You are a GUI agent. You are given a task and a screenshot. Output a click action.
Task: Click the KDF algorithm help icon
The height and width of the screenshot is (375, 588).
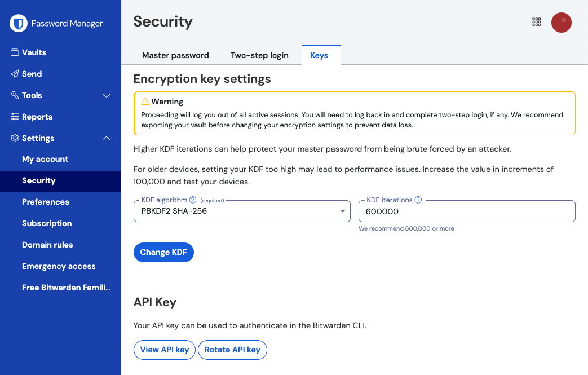click(193, 200)
